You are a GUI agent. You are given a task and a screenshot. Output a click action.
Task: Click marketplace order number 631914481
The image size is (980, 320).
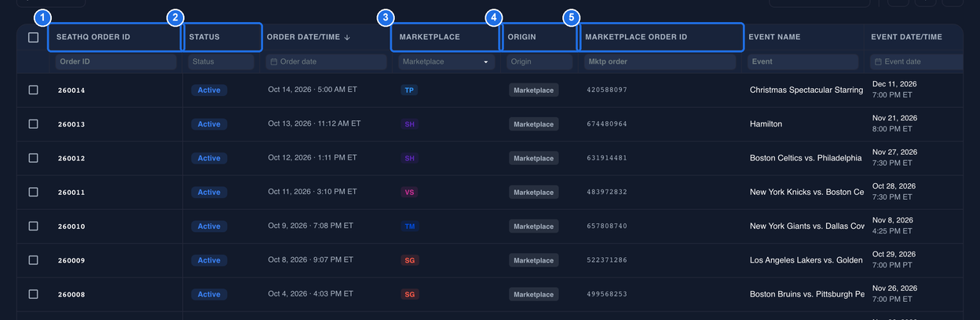(607, 158)
